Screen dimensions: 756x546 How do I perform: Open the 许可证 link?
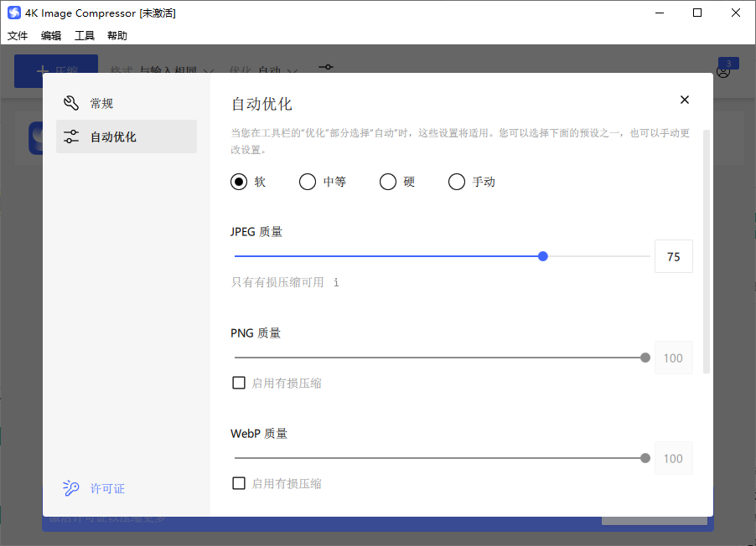(x=107, y=489)
